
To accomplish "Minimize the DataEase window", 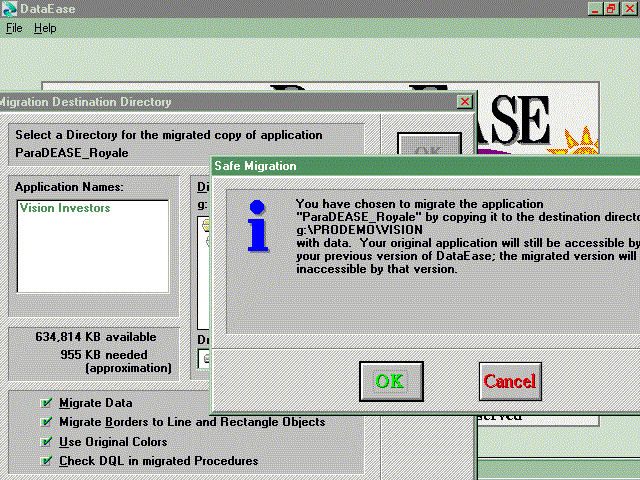I will 595,9.
